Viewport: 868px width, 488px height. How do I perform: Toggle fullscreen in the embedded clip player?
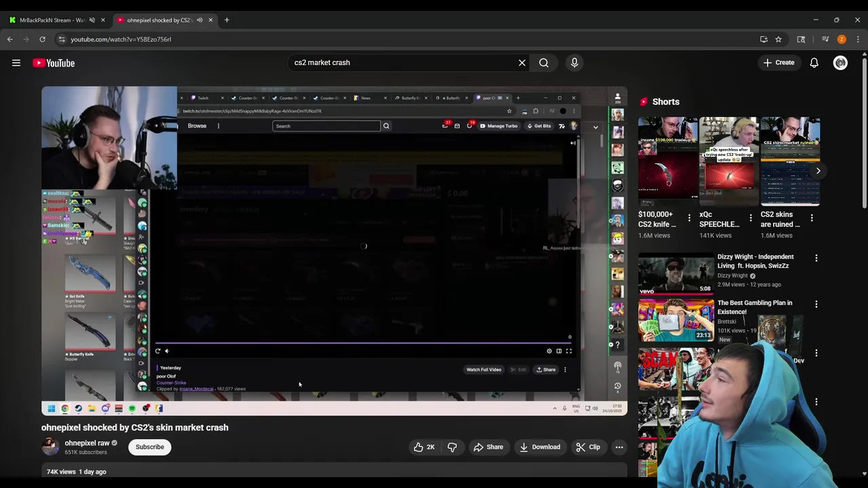pos(569,351)
